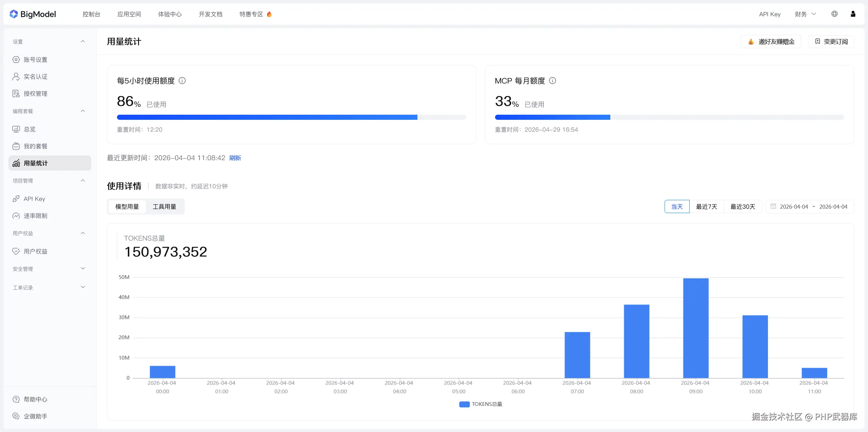Open the date range picker field
868x432 pixels.
tap(810, 207)
